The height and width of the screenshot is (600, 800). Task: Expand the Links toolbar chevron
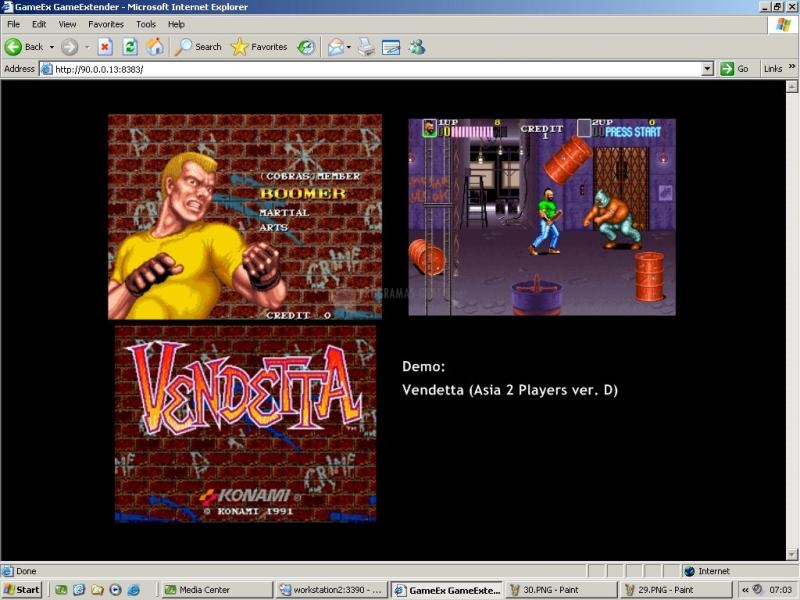tap(792, 66)
